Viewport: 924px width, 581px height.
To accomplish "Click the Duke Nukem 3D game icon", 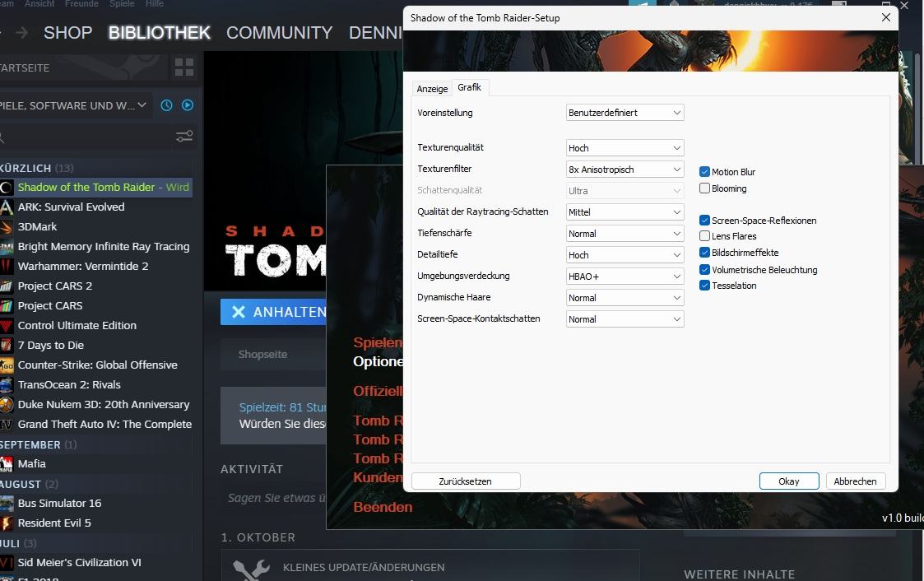I will click(7, 405).
